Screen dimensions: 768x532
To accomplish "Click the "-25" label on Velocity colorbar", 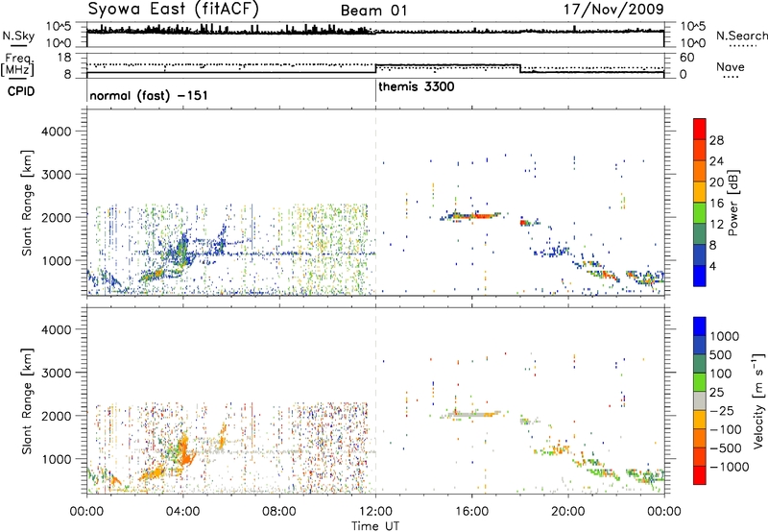I will coord(724,410).
